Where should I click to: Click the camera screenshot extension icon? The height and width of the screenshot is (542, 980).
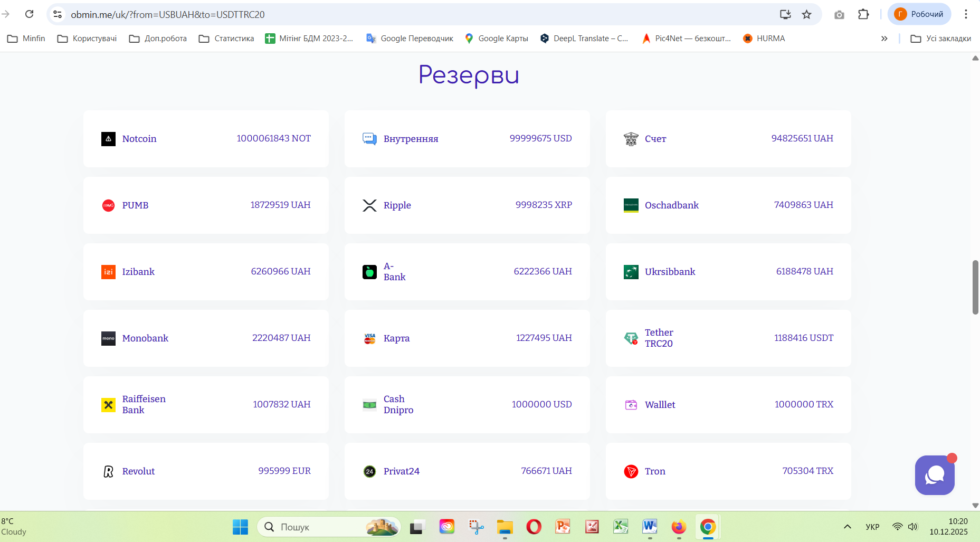coord(839,14)
